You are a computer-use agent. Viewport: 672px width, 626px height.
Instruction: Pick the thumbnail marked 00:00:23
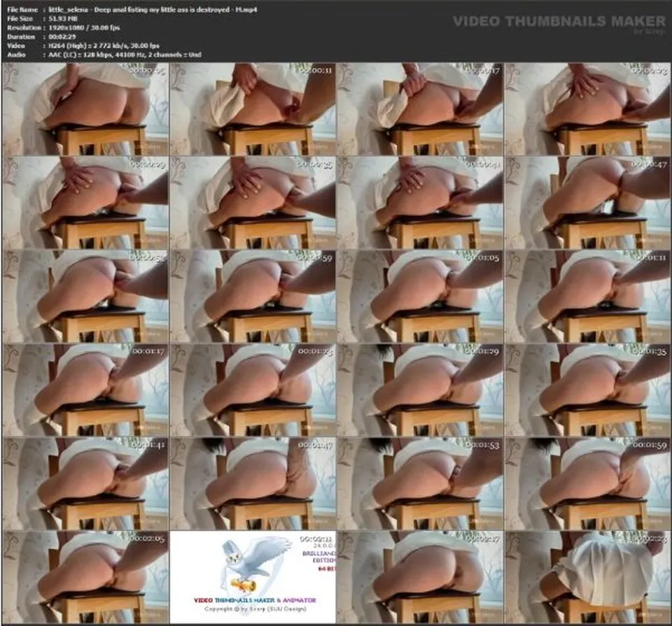[587, 109]
